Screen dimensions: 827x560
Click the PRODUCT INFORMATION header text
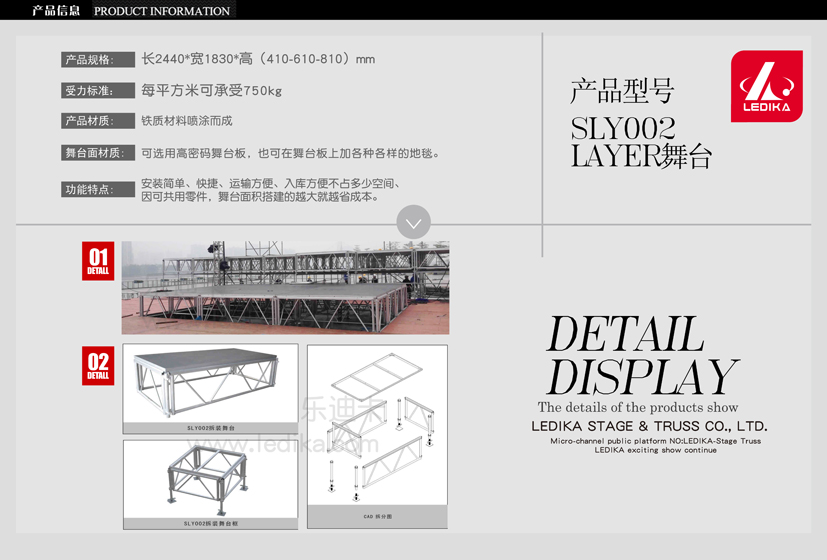pos(162,11)
